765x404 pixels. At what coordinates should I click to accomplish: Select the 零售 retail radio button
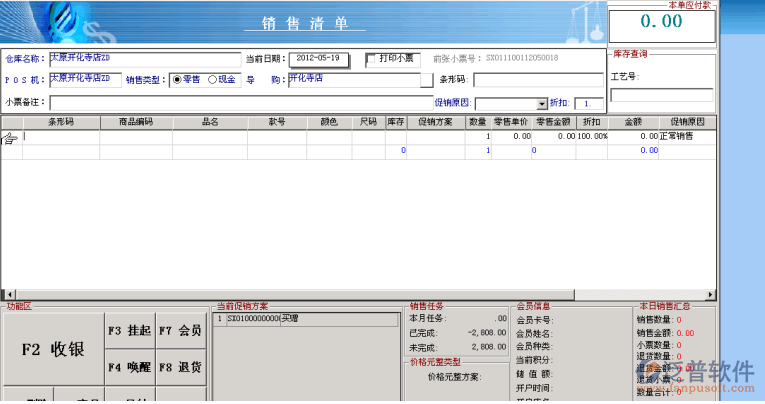point(177,80)
